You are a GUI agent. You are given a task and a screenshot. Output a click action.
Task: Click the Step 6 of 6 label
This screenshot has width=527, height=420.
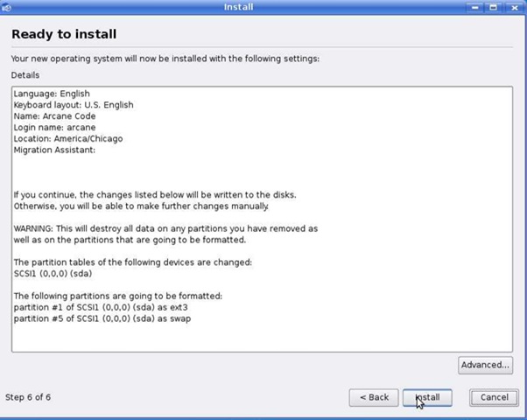click(28, 397)
